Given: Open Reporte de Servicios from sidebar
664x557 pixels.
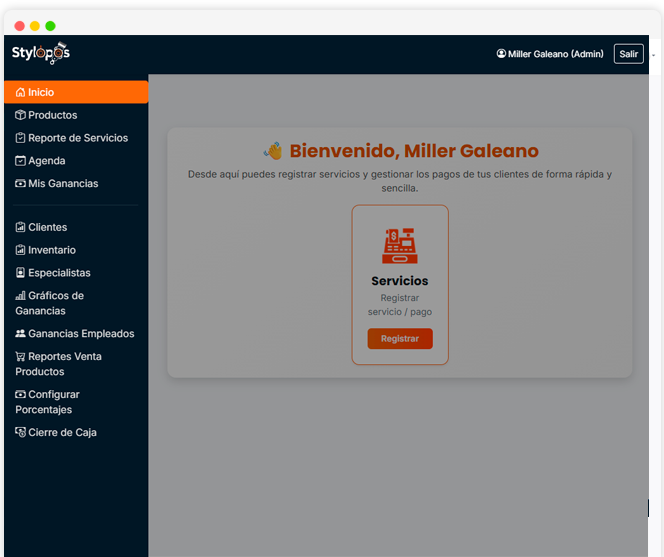Looking at the screenshot, I should (78, 138).
